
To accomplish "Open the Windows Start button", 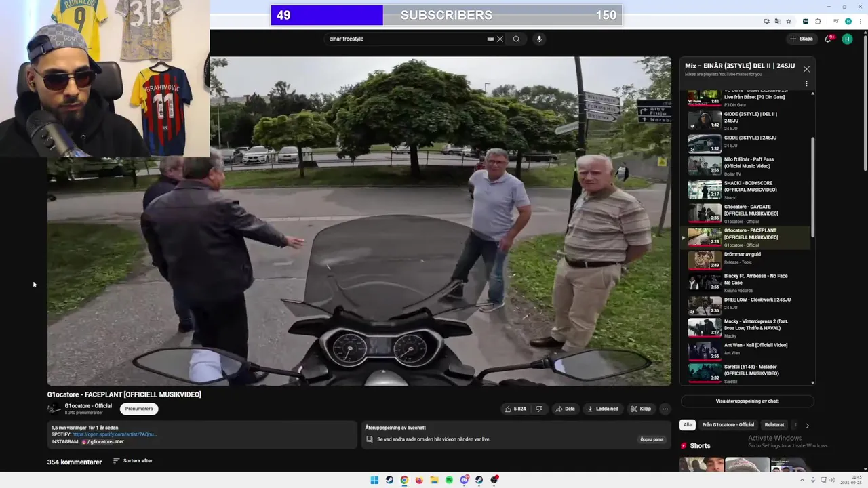I will point(374,480).
